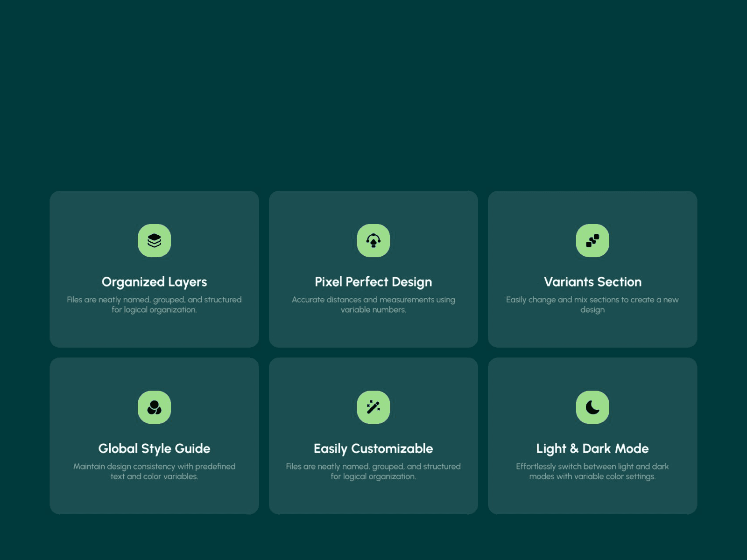Screen dimensions: 747x560
Task: Click the dark-mode moon symbol in the bottom-right card
Action: (592, 406)
